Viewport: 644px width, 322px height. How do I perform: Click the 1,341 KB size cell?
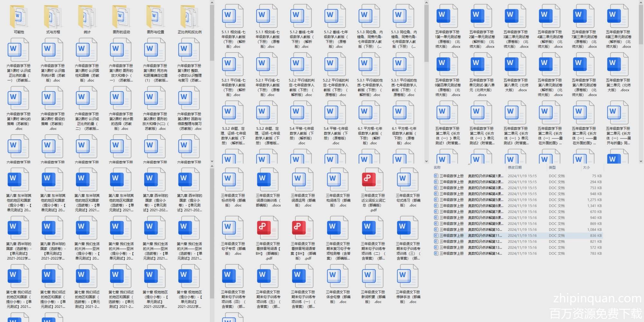pos(594,206)
